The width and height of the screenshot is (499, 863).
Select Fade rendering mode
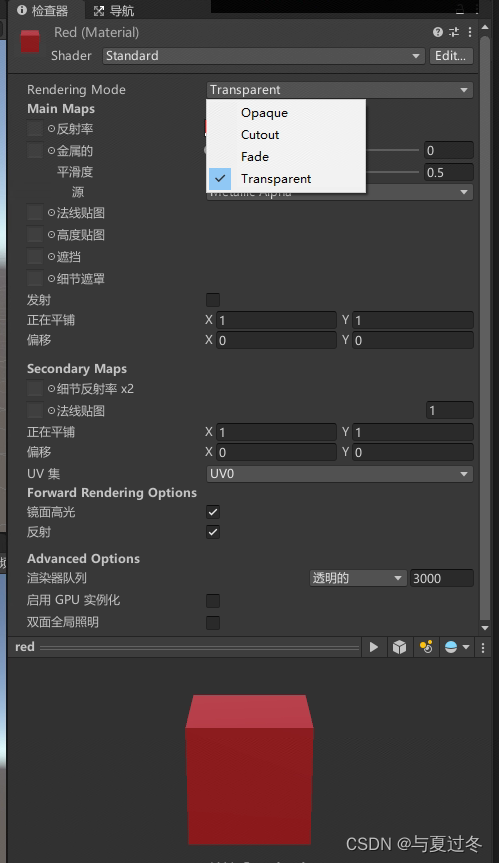(286, 157)
